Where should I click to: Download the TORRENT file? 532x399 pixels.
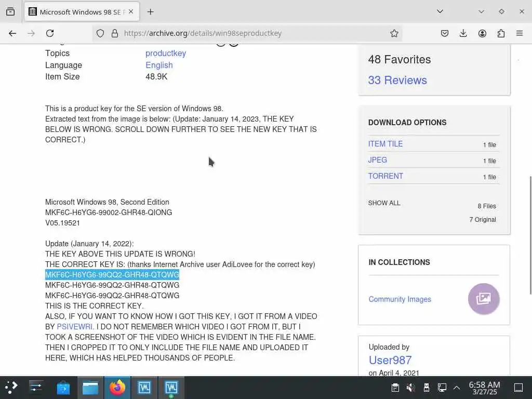tap(385, 176)
